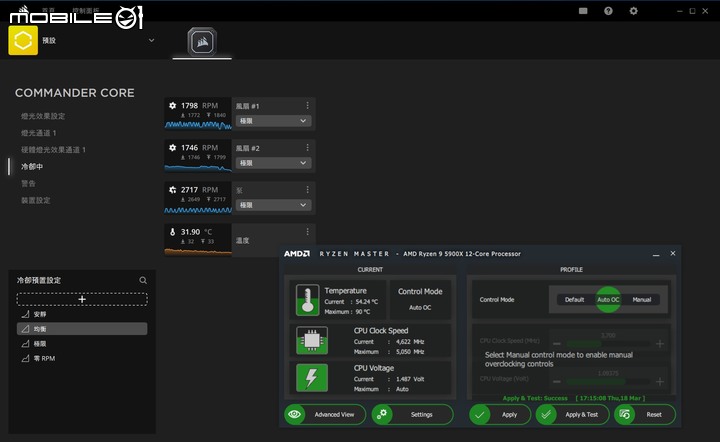The image size is (720, 442).
Task: Click the orange temperature graph
Action: tap(198, 251)
